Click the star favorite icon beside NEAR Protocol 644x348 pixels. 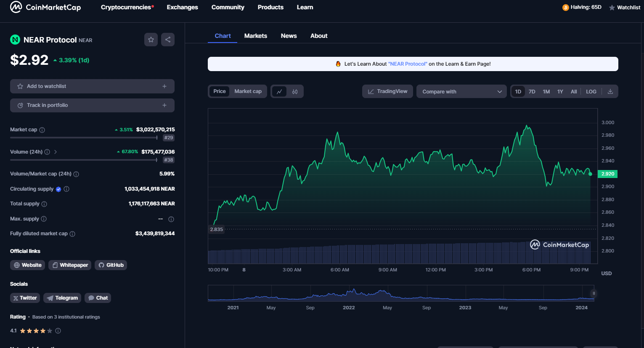[x=151, y=40]
